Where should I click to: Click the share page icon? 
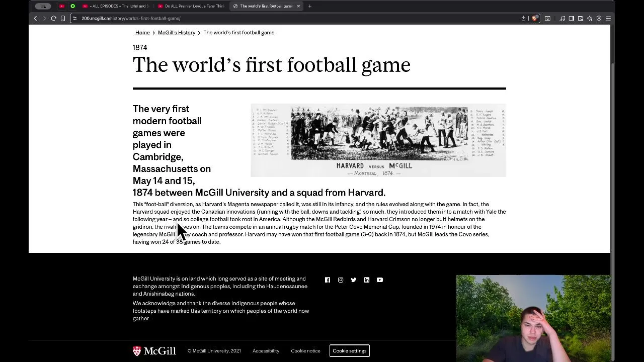point(523,18)
